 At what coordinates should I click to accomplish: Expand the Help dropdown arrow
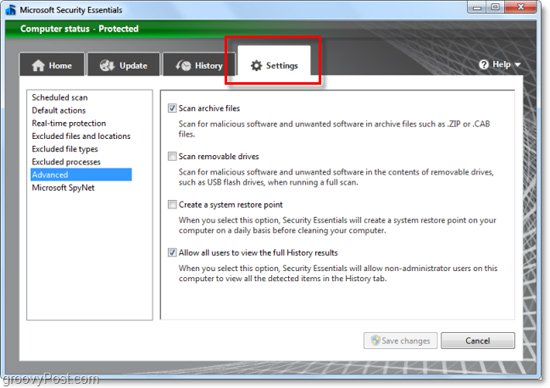[517, 65]
